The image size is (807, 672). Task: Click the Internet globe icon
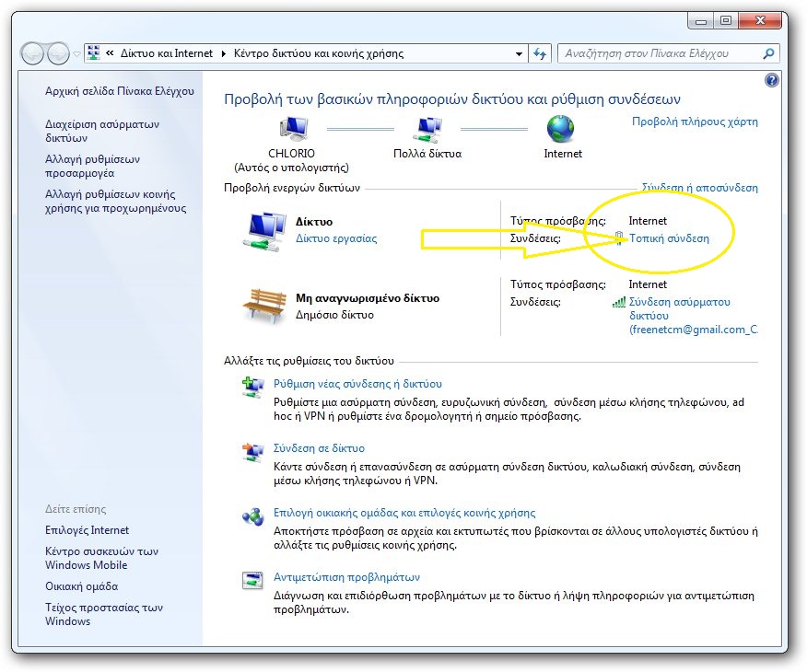[560, 129]
